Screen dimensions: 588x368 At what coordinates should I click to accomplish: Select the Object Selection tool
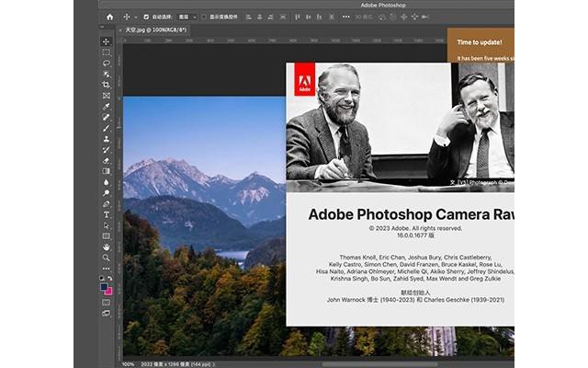[107, 74]
